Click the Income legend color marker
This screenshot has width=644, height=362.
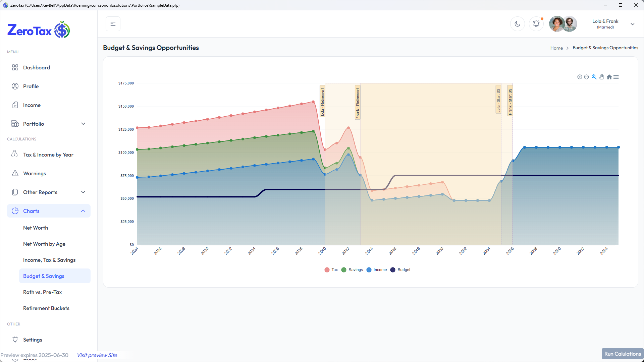369,270
